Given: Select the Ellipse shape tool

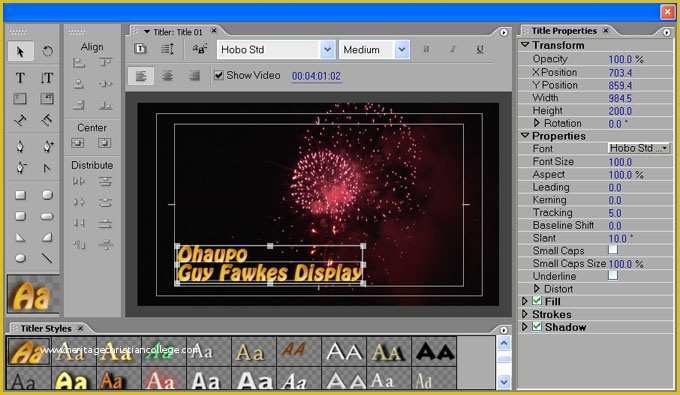Looking at the screenshot, I should coord(20,258).
